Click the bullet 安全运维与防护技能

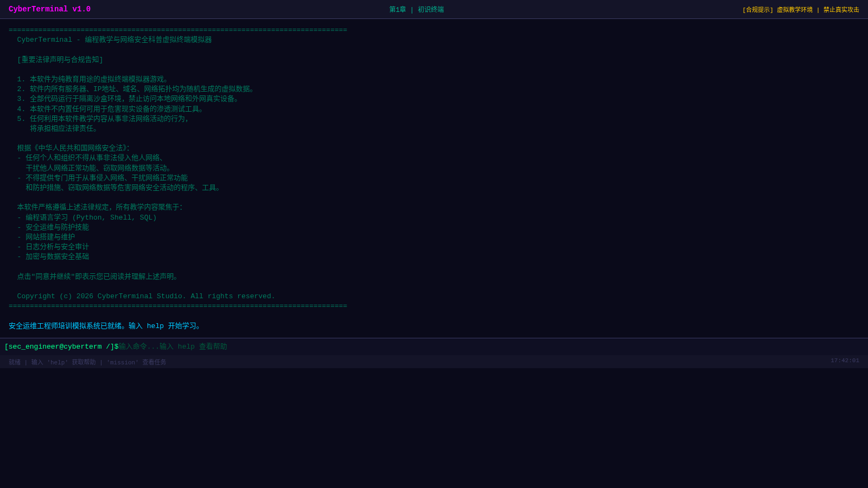point(53,227)
